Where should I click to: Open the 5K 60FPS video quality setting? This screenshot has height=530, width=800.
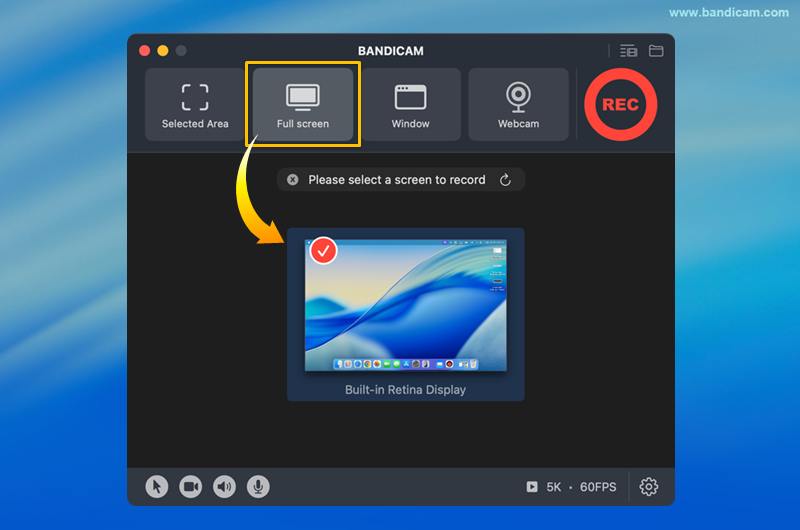coord(572,487)
